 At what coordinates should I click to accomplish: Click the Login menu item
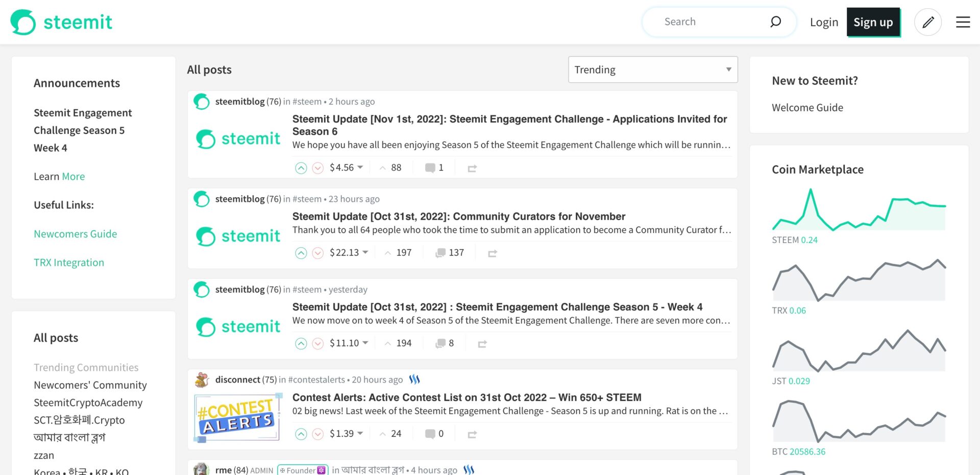tap(824, 22)
